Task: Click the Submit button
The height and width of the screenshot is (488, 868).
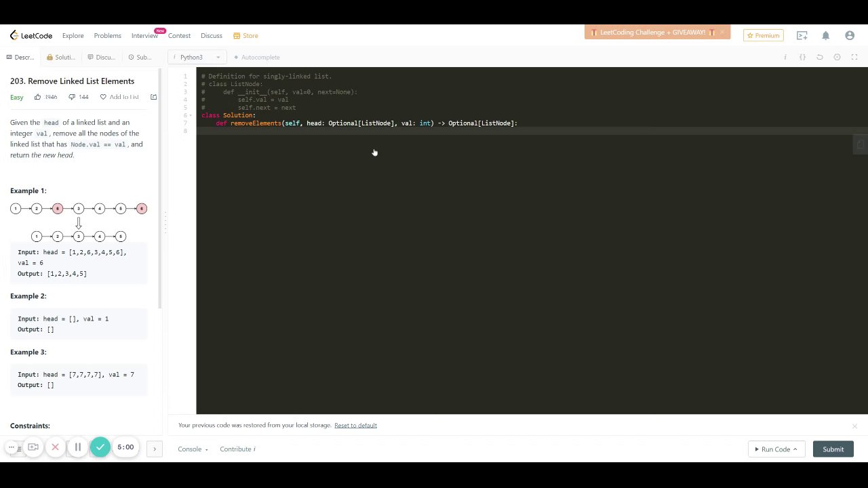Action: [x=833, y=449]
